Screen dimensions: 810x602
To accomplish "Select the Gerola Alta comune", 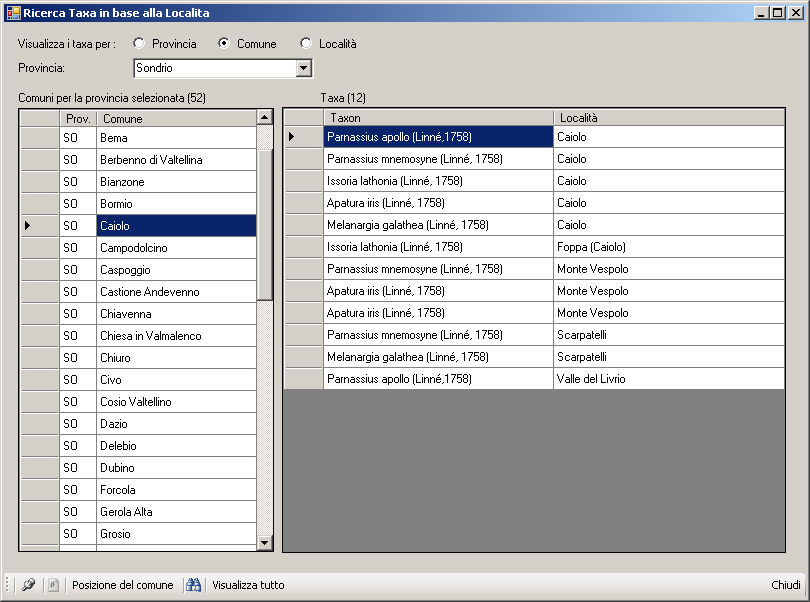I will [176, 511].
